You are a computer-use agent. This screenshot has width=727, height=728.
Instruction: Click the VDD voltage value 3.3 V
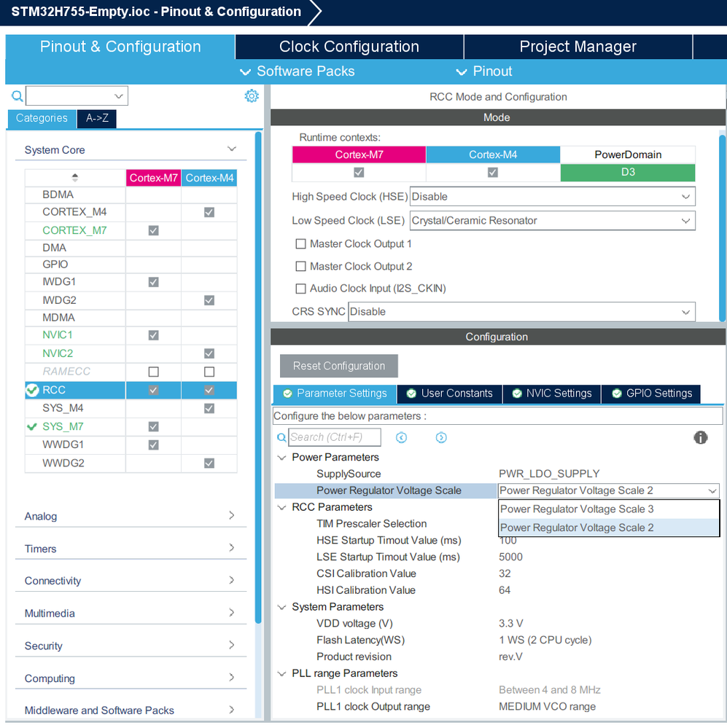click(511, 623)
